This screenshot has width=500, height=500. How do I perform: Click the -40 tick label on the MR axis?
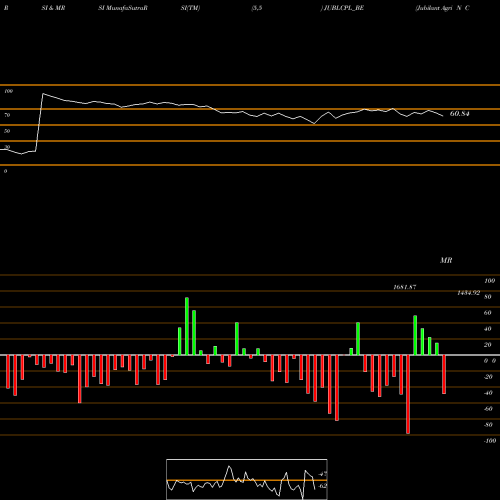coord(488,393)
